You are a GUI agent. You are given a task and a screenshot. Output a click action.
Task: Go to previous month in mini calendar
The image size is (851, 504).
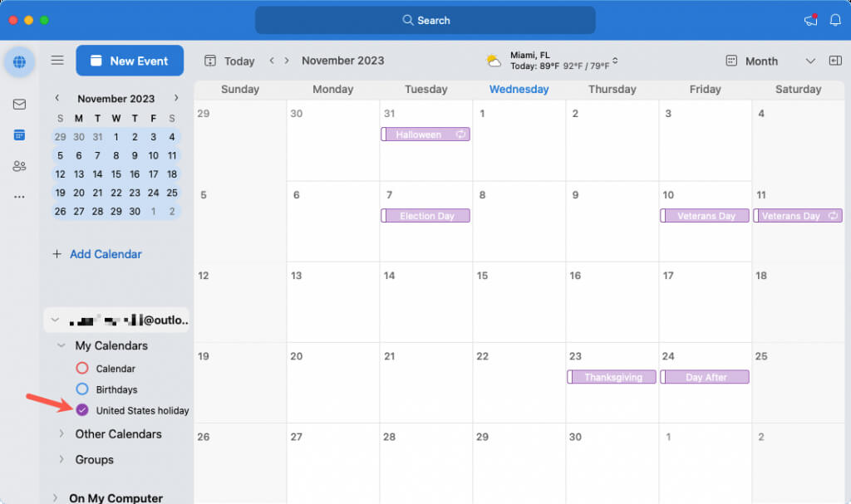[x=57, y=98]
